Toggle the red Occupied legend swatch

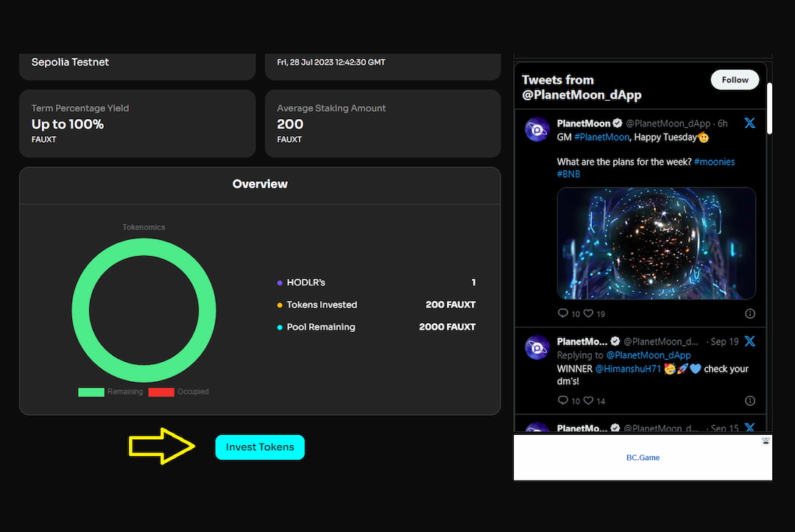pyautogui.click(x=161, y=392)
